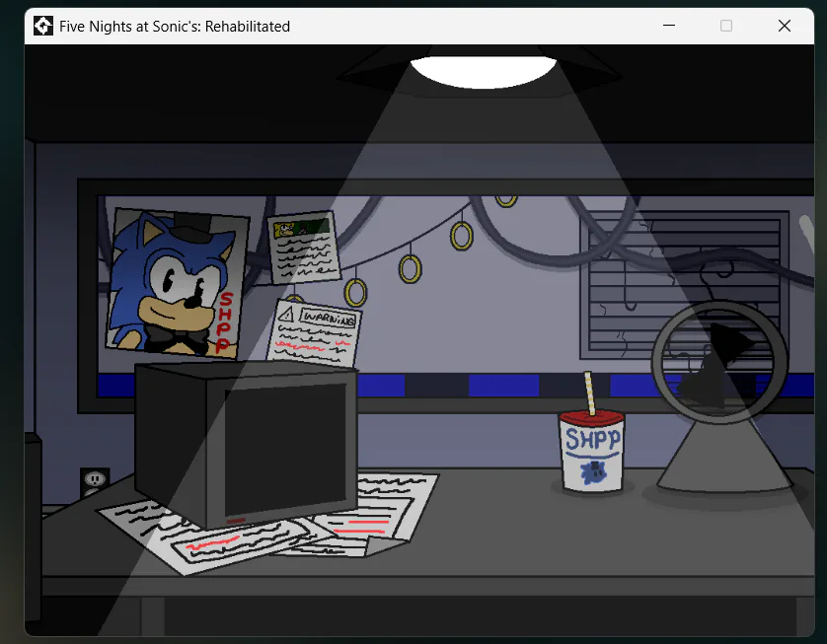Viewport: 827px width, 644px height.
Task: Close the Five Nights at Sonic's window
Action: (x=785, y=26)
